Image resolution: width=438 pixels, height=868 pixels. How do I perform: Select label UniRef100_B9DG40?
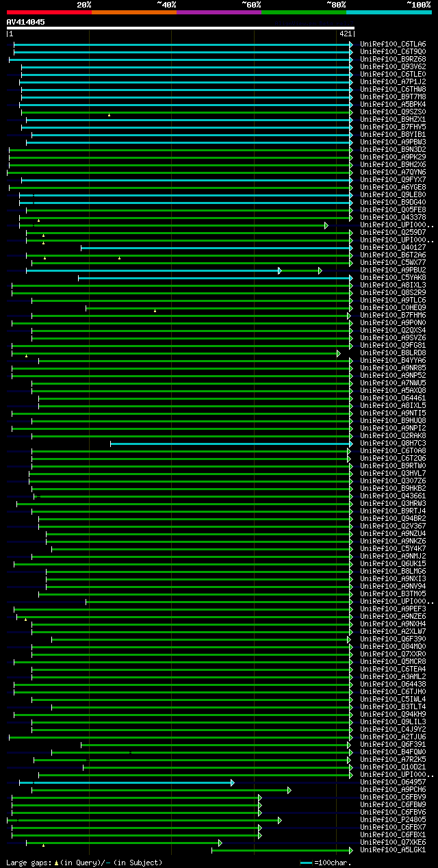tap(393, 203)
